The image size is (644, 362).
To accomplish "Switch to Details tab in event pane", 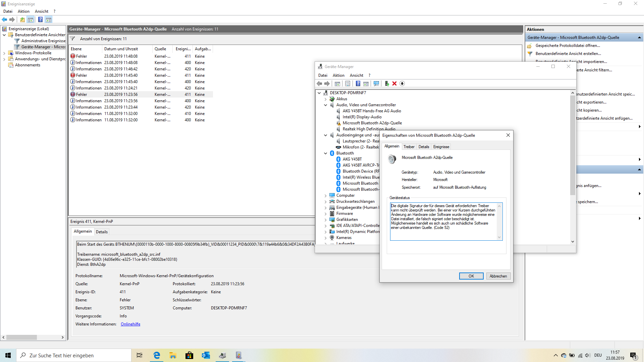I will [102, 232].
